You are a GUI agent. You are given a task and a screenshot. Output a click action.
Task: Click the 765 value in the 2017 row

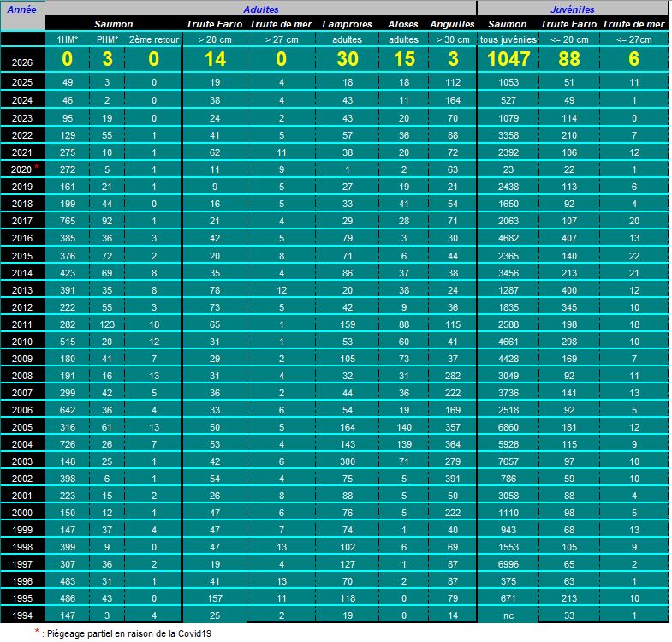pyautogui.click(x=68, y=221)
